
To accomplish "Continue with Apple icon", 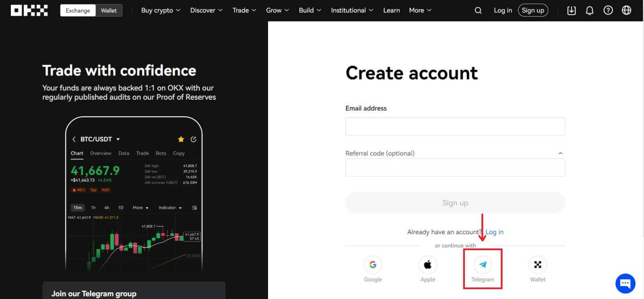I will [x=427, y=265].
